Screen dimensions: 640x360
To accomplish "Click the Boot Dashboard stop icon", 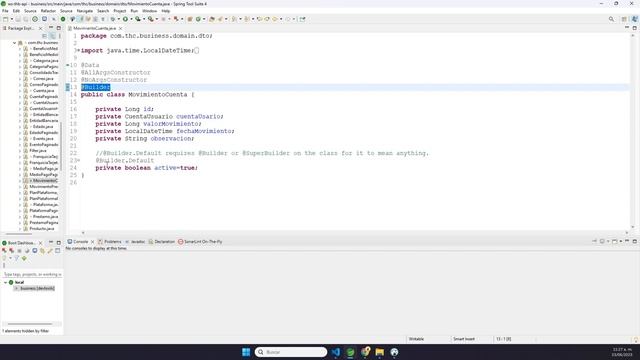I will (x=19, y=251).
